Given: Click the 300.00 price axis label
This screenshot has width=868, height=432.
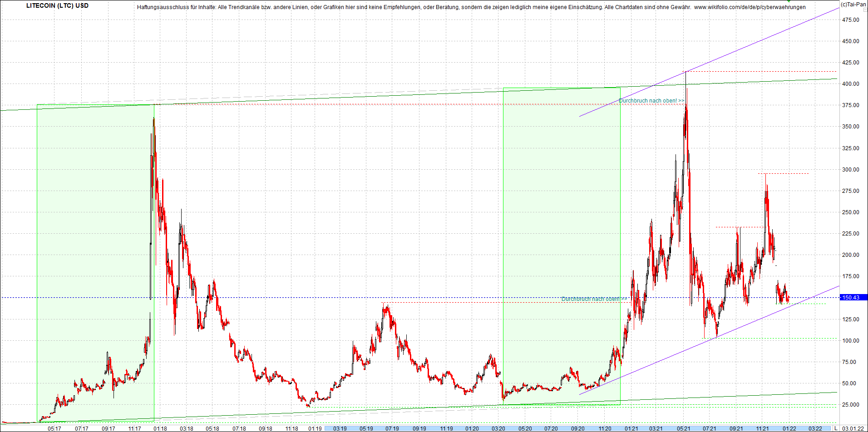Looking at the screenshot, I should pyautogui.click(x=851, y=170).
